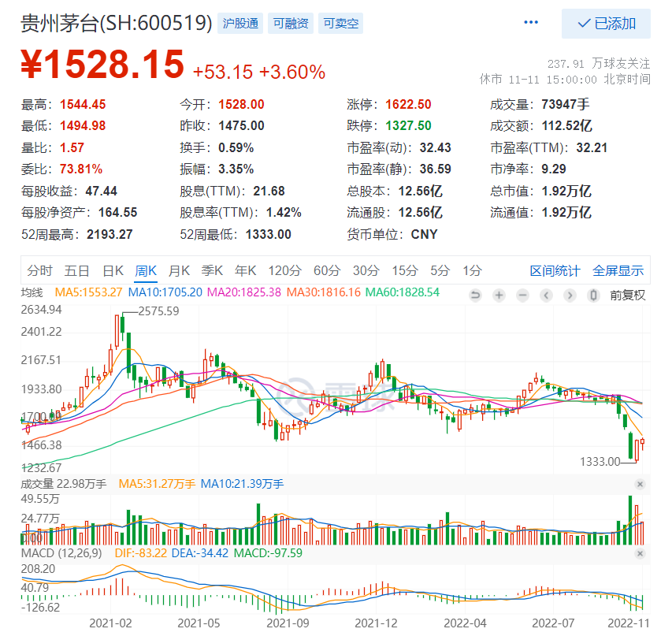Viewport: 672px width, 636px height.
Task: Click the current price ¥1528.15
Action: [x=103, y=65]
